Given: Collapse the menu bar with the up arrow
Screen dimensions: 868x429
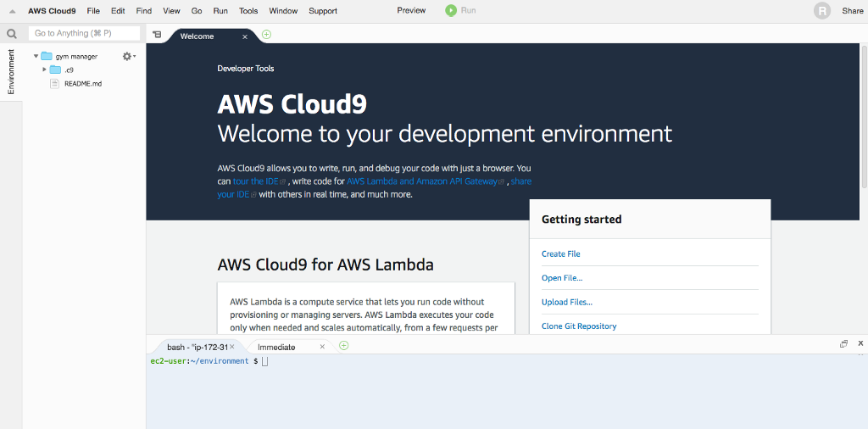Looking at the screenshot, I should (12, 11).
